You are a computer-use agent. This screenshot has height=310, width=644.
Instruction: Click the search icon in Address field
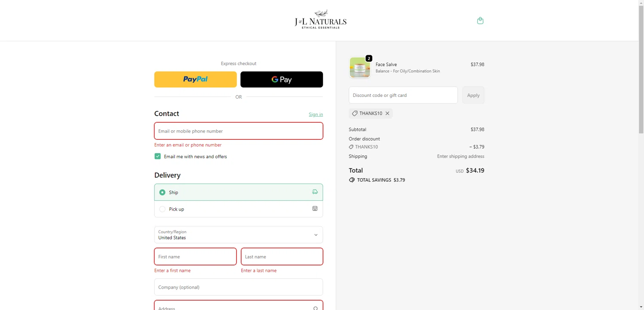[316, 308]
